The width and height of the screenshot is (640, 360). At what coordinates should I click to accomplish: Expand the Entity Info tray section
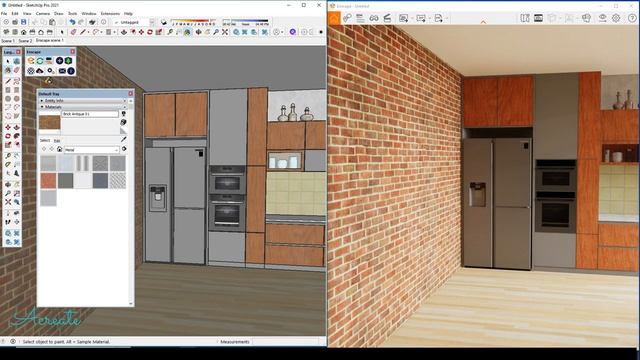coord(82,100)
